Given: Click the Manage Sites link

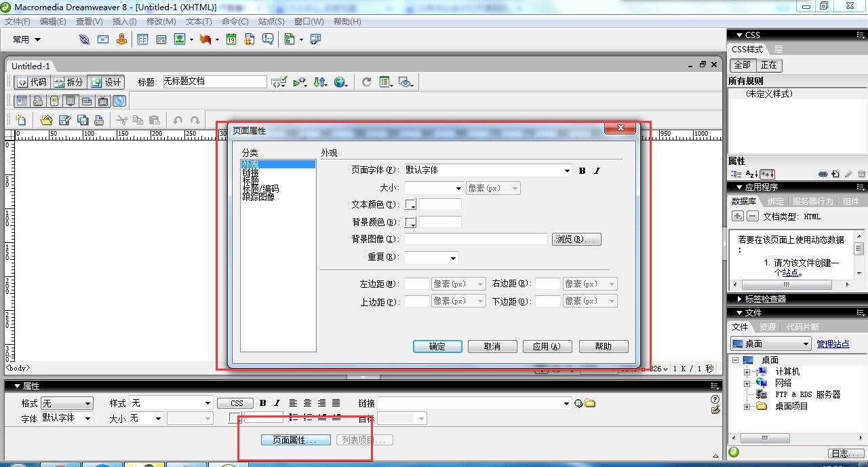Looking at the screenshot, I should (833, 344).
